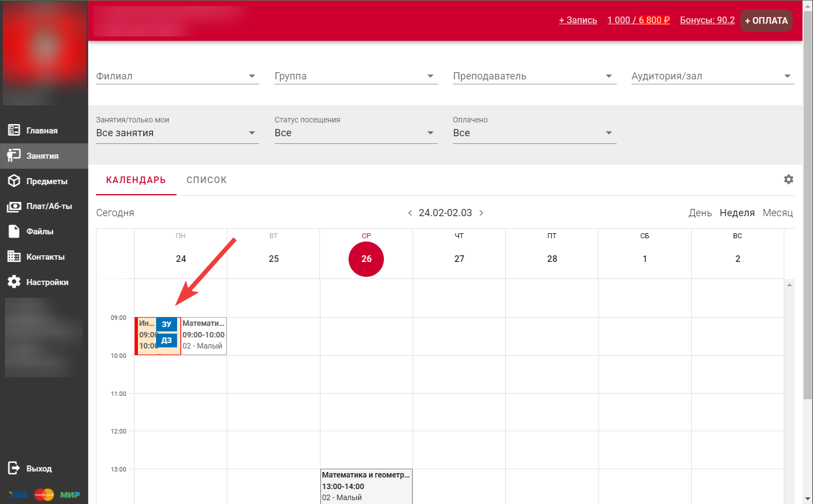The image size is (813, 504).
Task: Click the Бонусы: 90.2 link
Action: click(707, 20)
